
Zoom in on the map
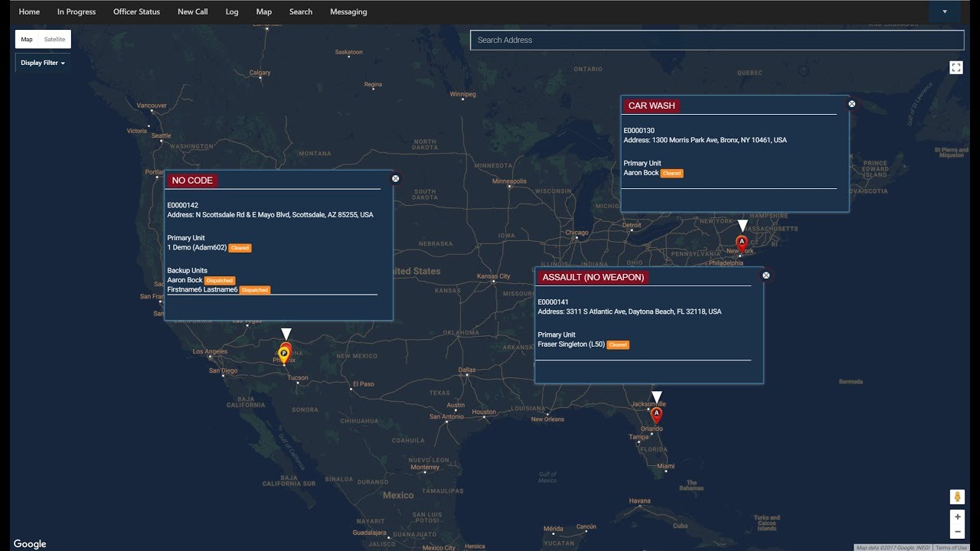click(x=957, y=517)
